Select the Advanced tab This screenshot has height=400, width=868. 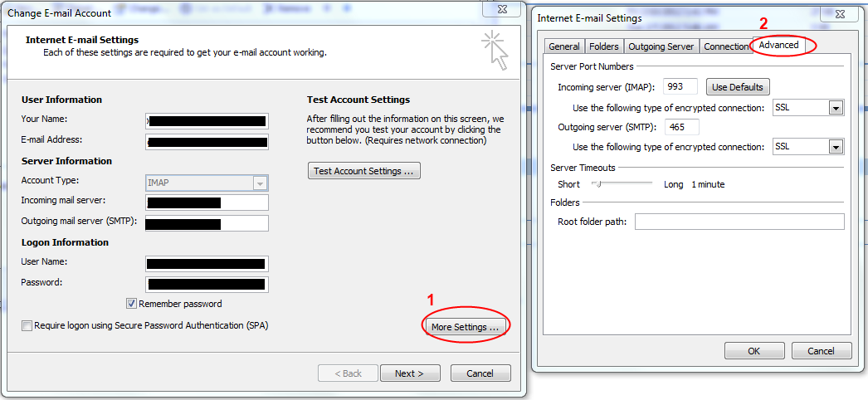(x=778, y=45)
